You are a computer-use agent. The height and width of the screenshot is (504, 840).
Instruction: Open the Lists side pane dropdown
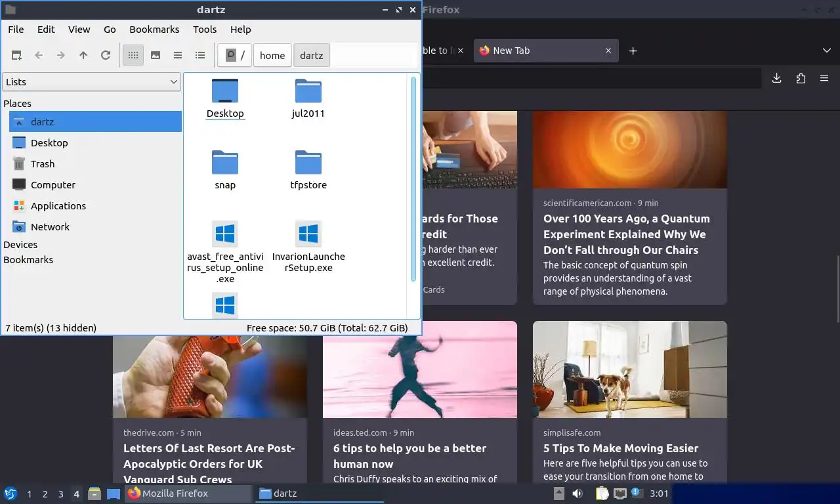click(x=91, y=82)
